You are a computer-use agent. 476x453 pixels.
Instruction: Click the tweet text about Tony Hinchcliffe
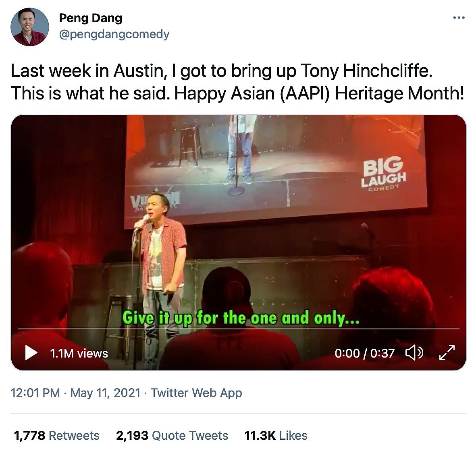pos(237,82)
